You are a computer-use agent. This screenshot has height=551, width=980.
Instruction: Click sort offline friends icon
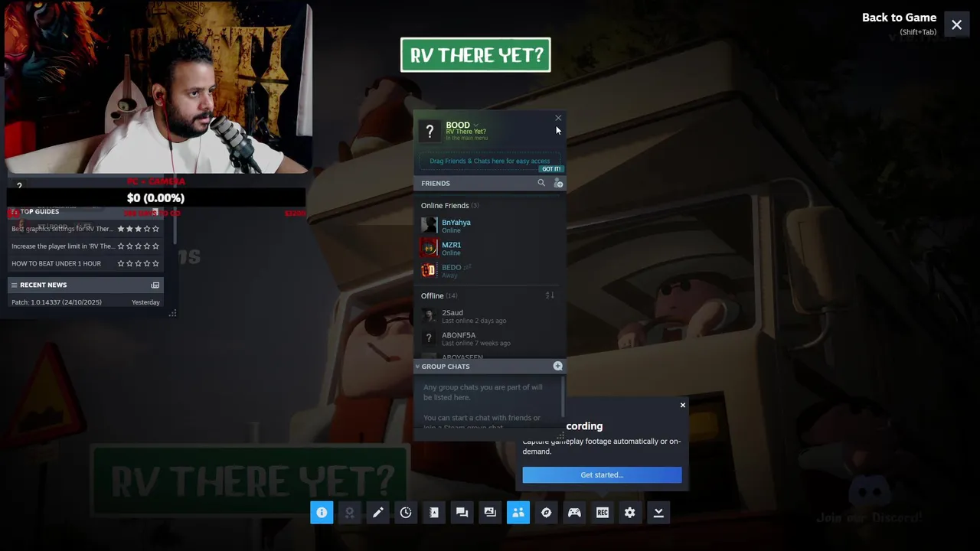pos(549,295)
